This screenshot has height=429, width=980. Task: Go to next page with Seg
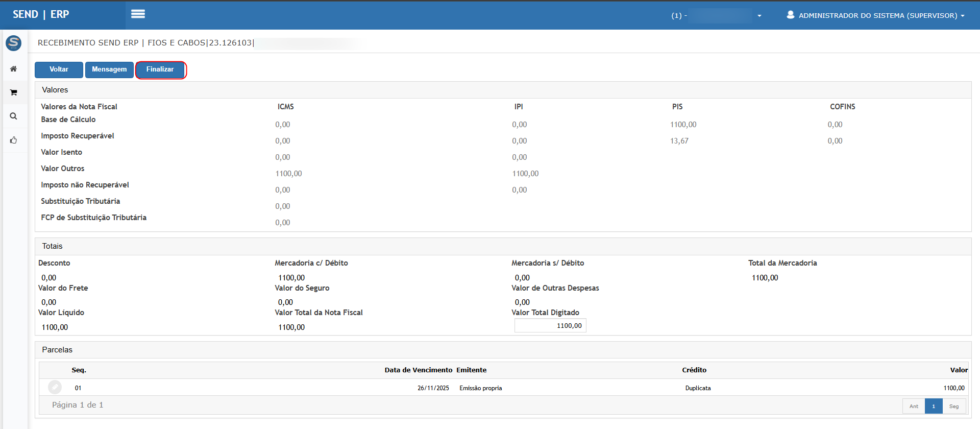pos(953,407)
